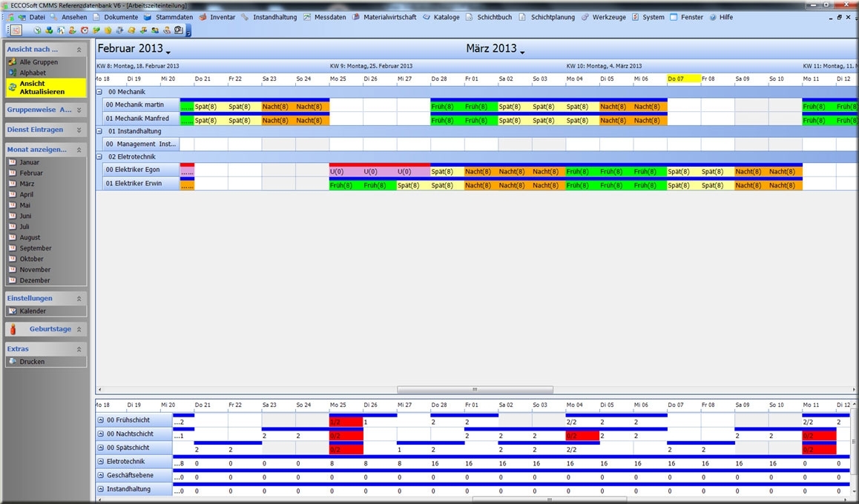Click the upper scrollbar's right arrow
This screenshot has width=859, height=504.
click(853, 390)
